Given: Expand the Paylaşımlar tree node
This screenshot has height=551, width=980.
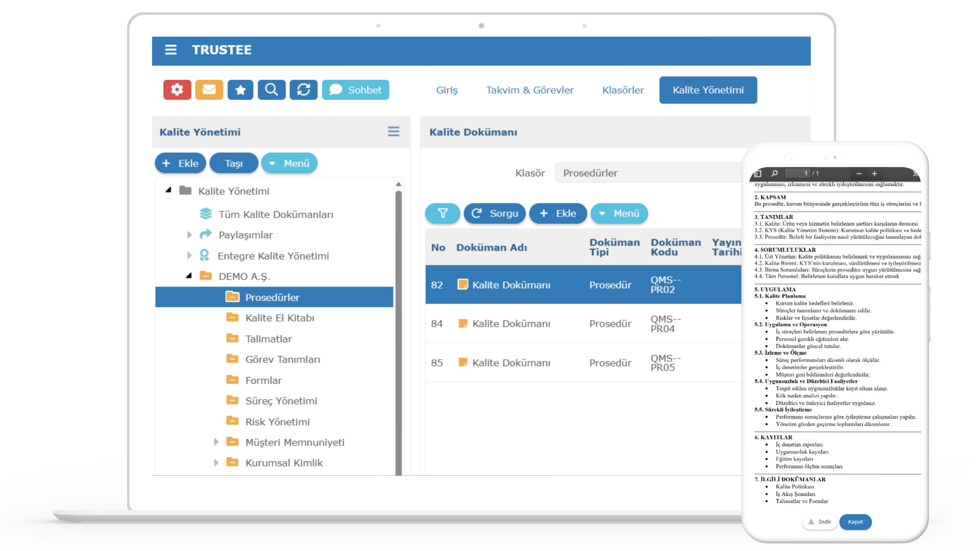Looking at the screenshot, I should (x=189, y=235).
